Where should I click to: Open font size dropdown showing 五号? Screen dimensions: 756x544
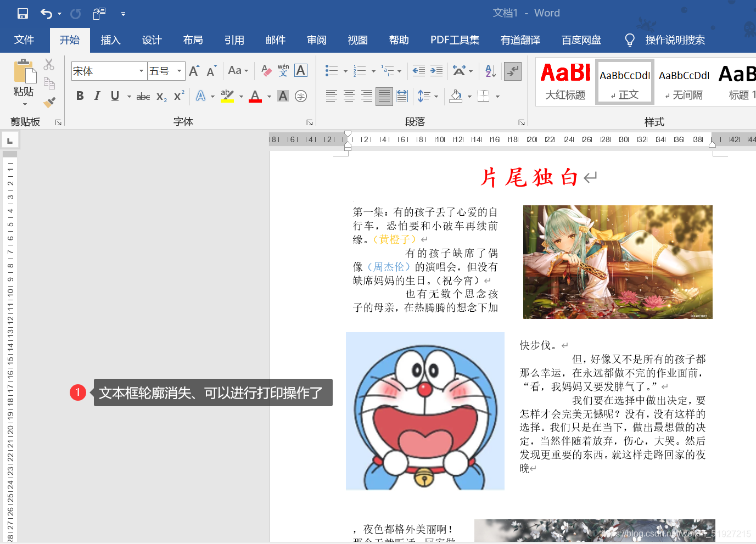click(x=179, y=71)
